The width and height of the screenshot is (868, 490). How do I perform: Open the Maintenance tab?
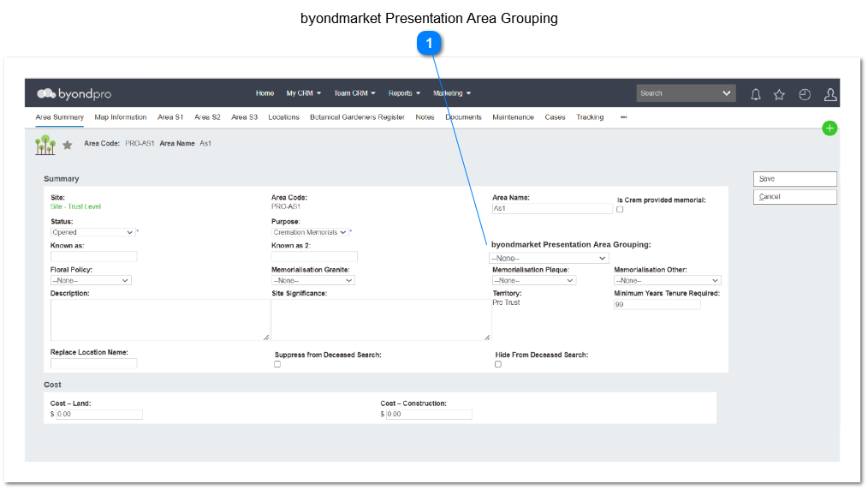point(513,117)
